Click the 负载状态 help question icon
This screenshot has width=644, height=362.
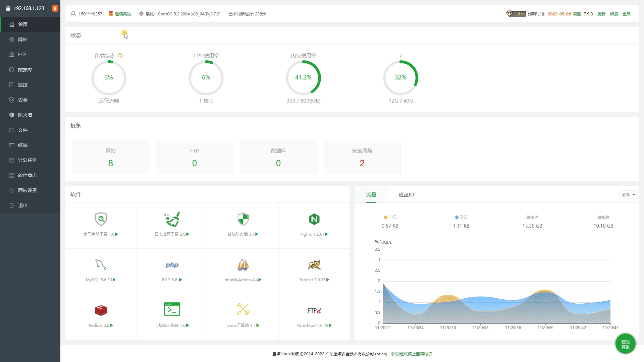121,56
